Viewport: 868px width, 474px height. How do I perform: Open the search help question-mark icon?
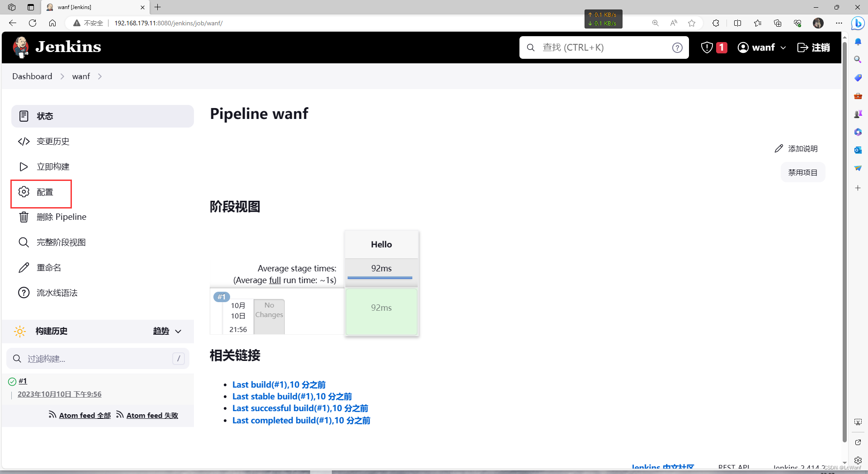click(677, 47)
